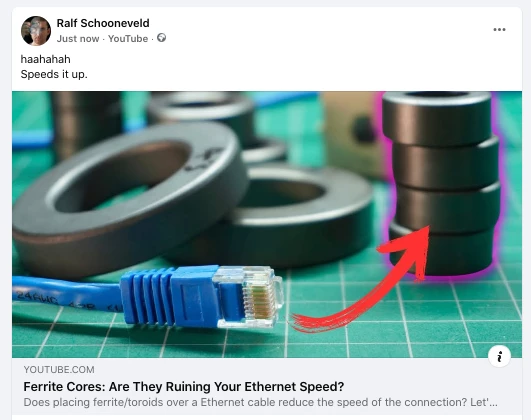Image resolution: width=531 pixels, height=420 pixels.
Task: Open 'Ferrite Cores: Are They Ruining Your Ethernet Speed?' title
Action: coord(184,386)
